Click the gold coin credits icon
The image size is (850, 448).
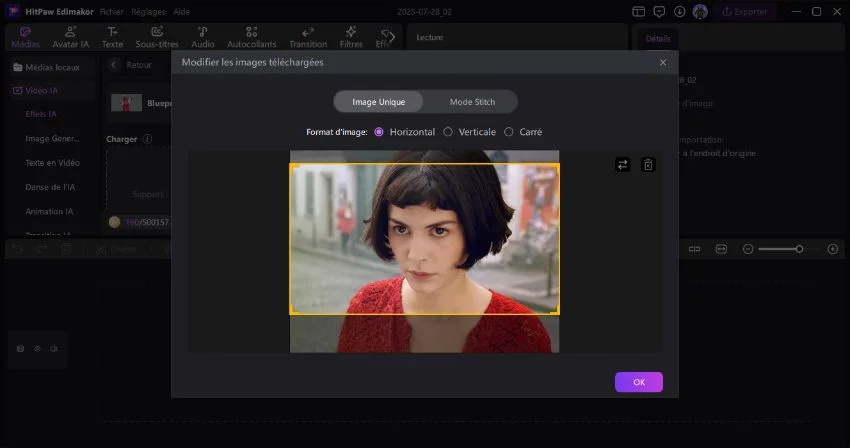point(114,222)
